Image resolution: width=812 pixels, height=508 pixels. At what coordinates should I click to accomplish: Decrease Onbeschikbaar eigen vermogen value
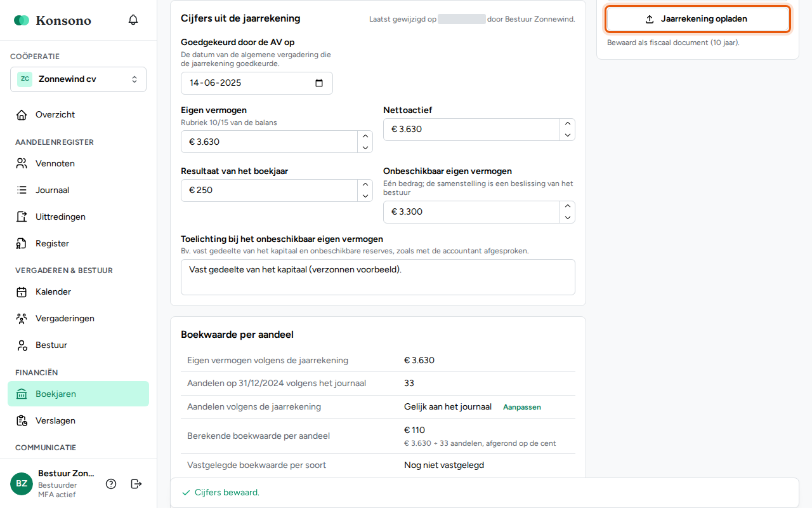[x=567, y=218]
